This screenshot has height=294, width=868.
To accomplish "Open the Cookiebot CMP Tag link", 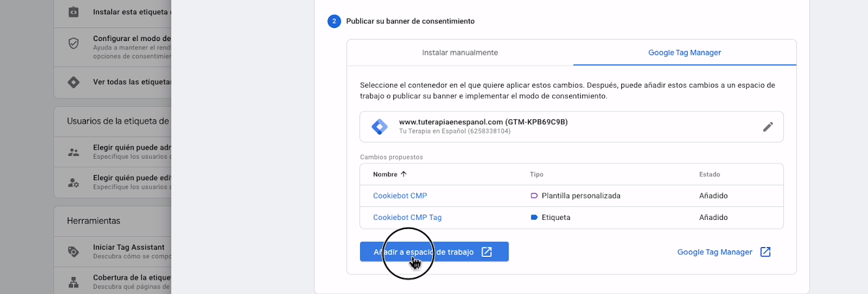I will click(407, 217).
